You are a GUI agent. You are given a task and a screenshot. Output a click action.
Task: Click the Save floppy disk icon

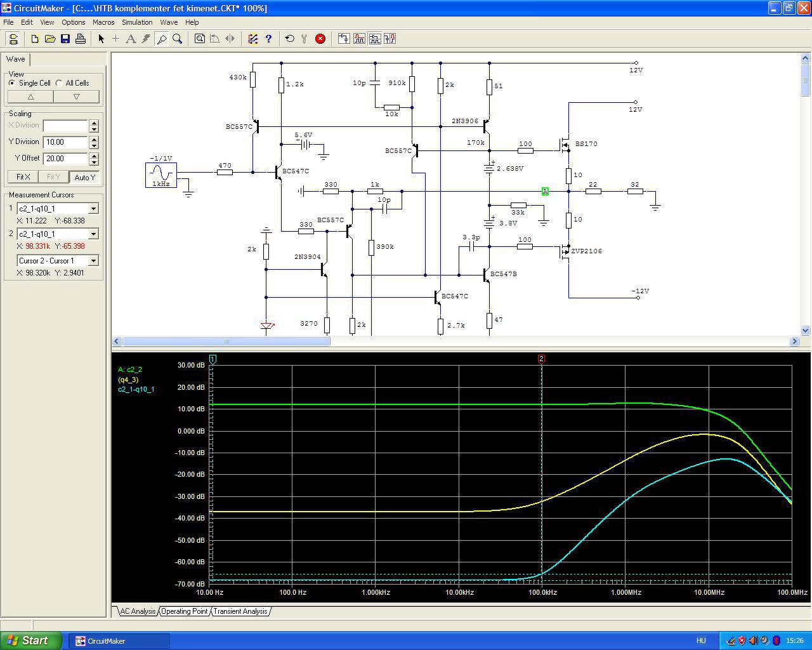(x=65, y=39)
